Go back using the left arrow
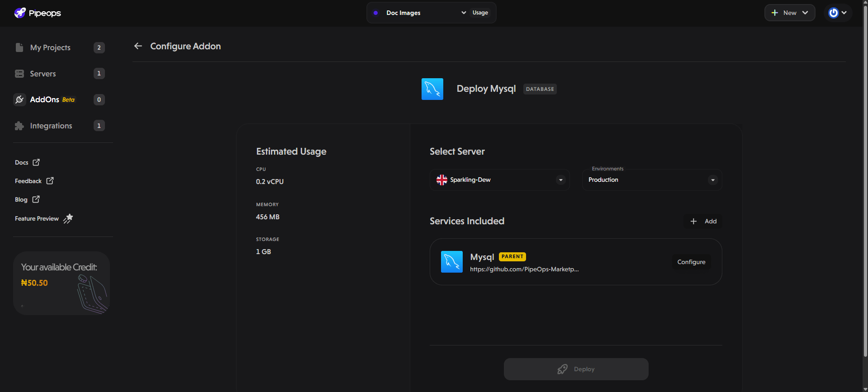The height and width of the screenshot is (392, 868). (138, 46)
